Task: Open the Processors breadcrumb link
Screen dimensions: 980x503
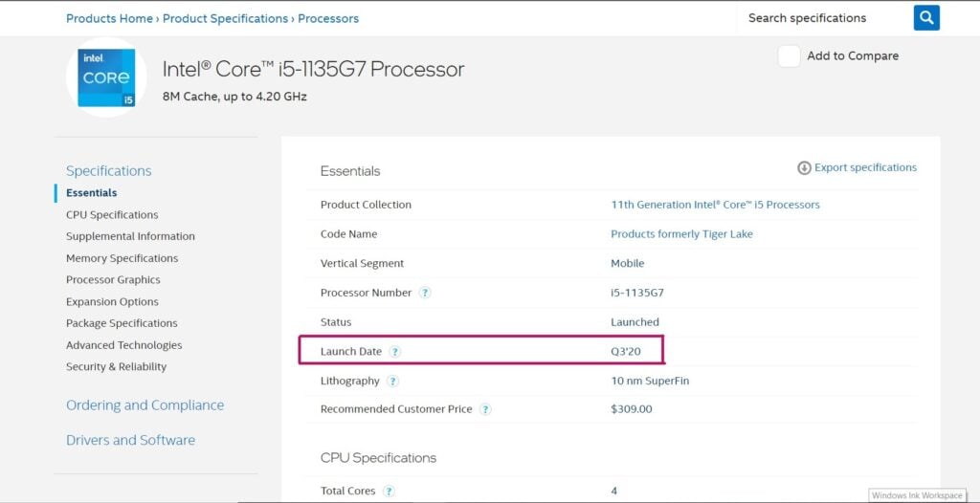Action: (328, 18)
